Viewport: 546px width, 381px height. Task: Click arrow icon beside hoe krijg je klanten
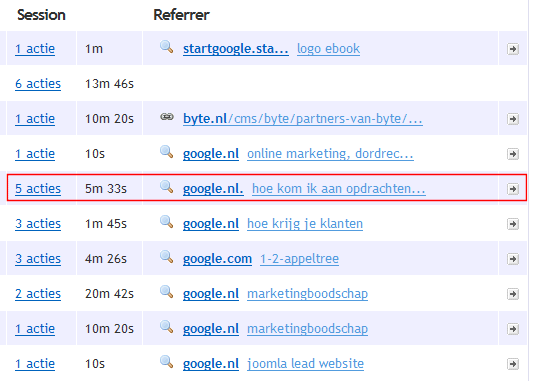513,224
